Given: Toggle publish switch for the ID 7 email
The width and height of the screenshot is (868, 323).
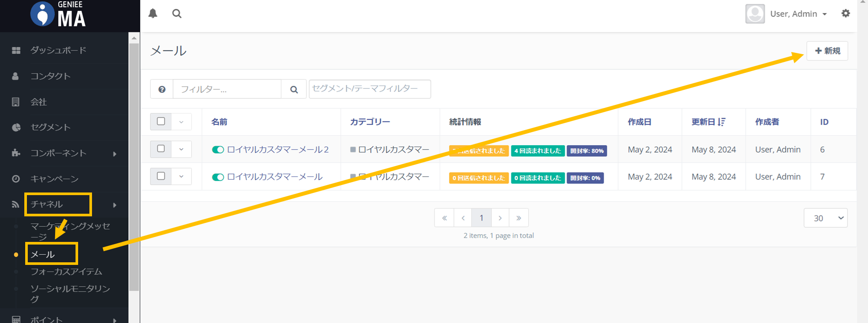Looking at the screenshot, I should [x=218, y=177].
